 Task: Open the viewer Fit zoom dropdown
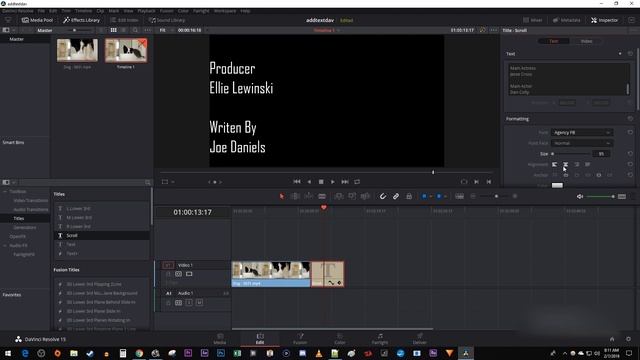coord(167,30)
